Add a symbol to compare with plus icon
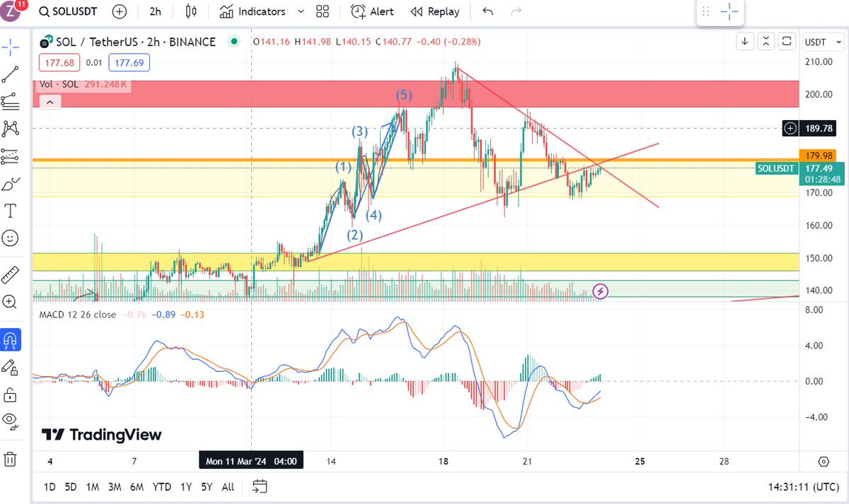The width and height of the screenshot is (849, 504). [120, 11]
